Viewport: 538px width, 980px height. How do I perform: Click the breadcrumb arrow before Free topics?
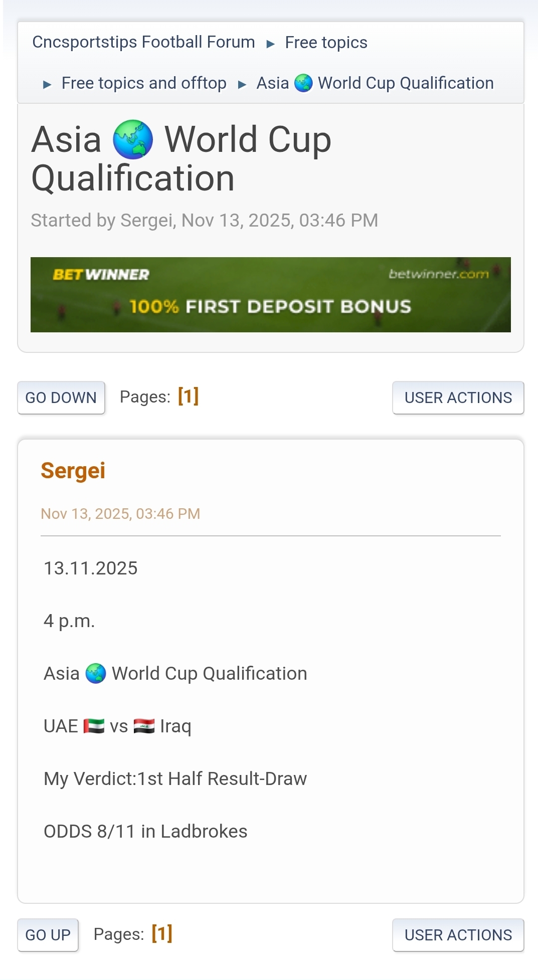(x=271, y=44)
